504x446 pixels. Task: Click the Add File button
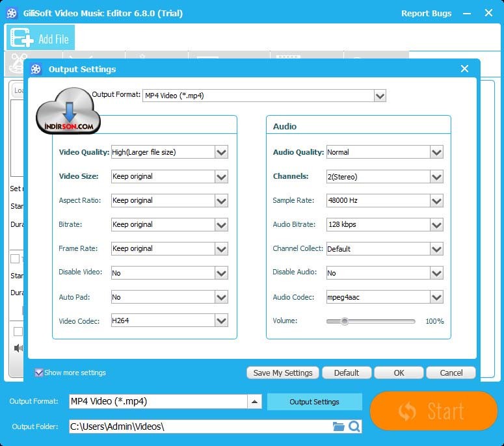pos(40,38)
